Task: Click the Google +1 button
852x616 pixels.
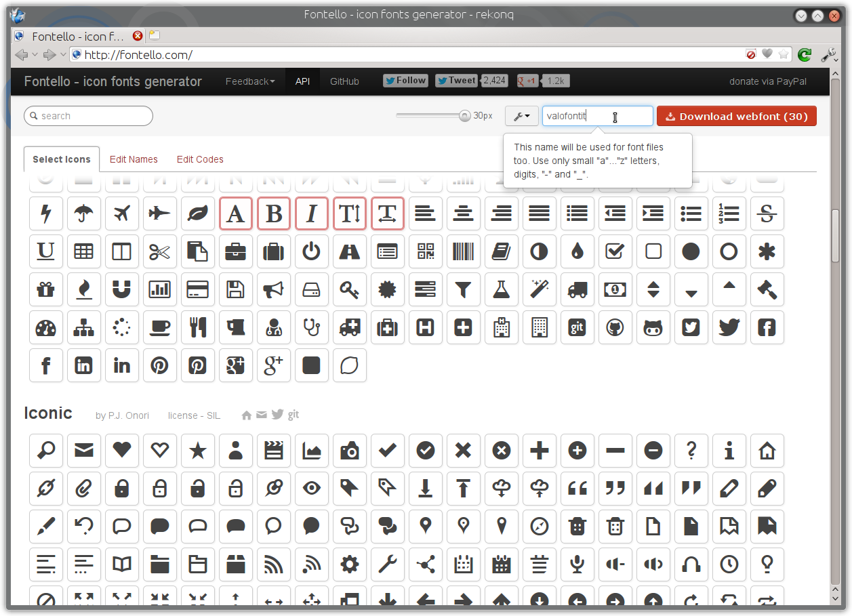Action: coord(527,81)
